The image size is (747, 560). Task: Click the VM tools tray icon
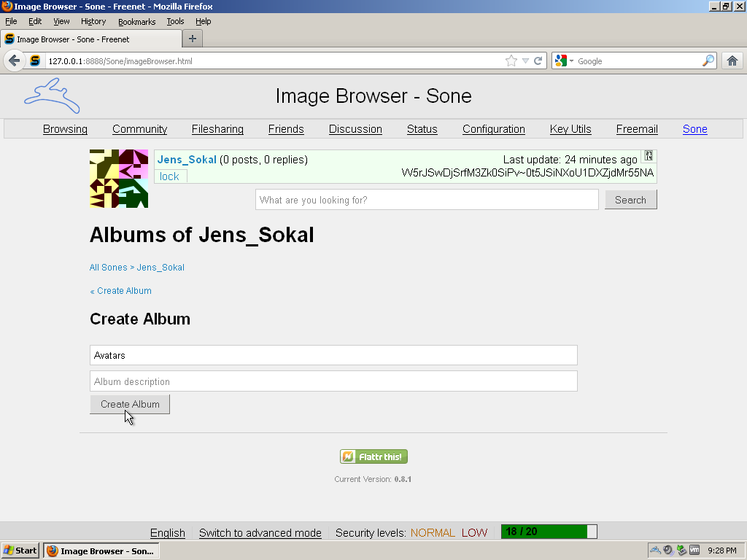(x=694, y=551)
